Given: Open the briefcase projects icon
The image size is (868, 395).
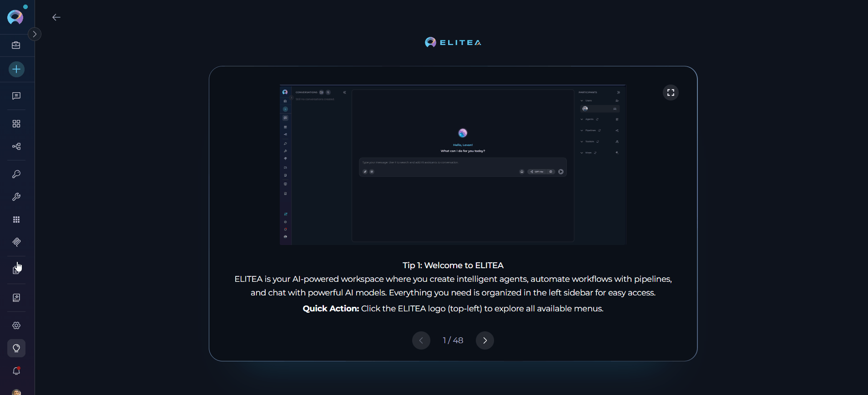Looking at the screenshot, I should [x=16, y=45].
